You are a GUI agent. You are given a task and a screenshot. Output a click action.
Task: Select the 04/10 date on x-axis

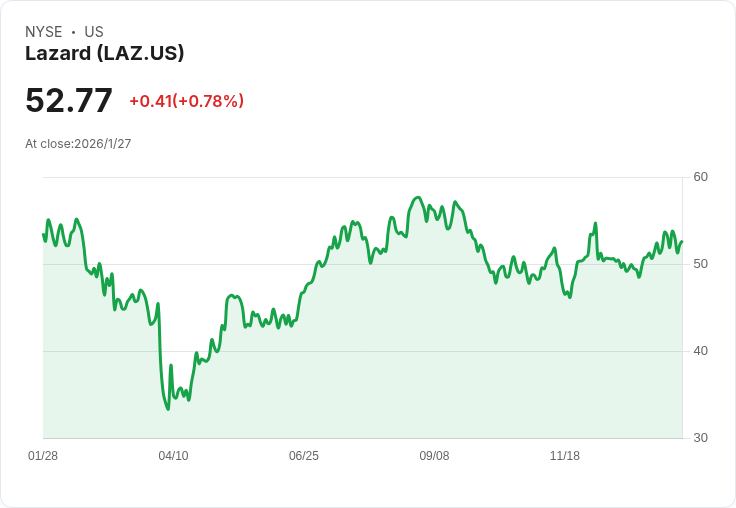(x=173, y=456)
